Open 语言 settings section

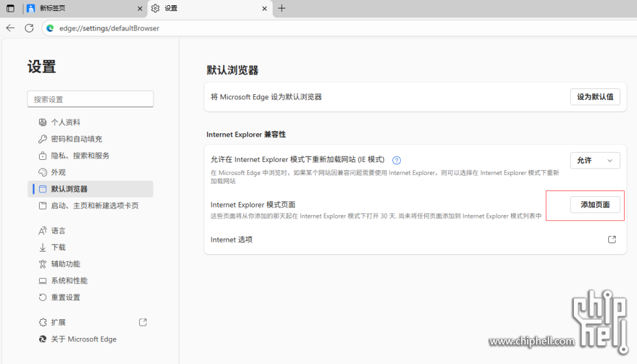click(x=90, y=231)
